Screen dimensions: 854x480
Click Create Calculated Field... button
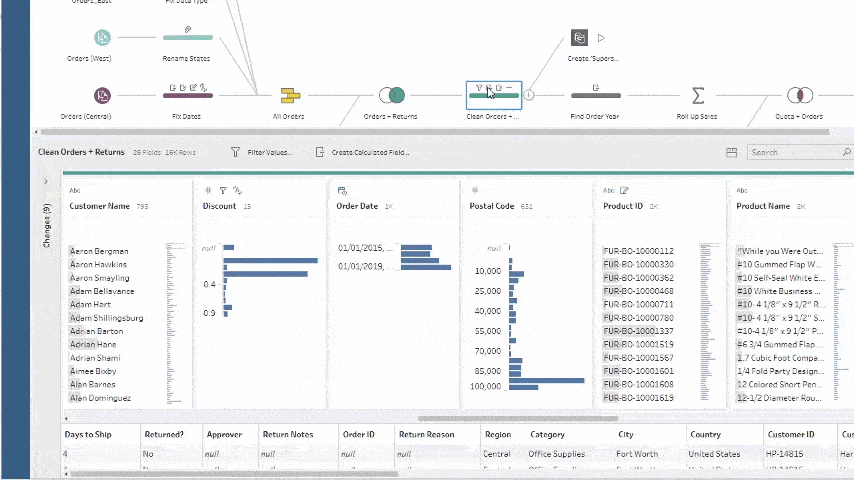click(362, 153)
